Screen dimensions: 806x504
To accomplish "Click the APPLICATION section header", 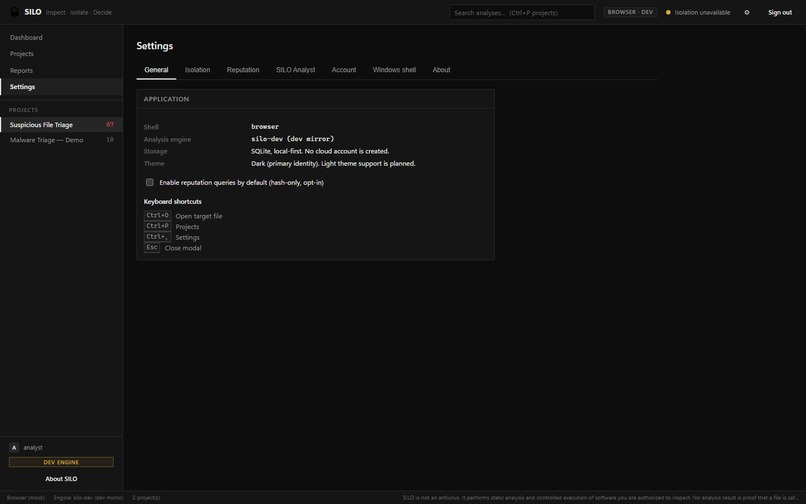I will point(166,99).
